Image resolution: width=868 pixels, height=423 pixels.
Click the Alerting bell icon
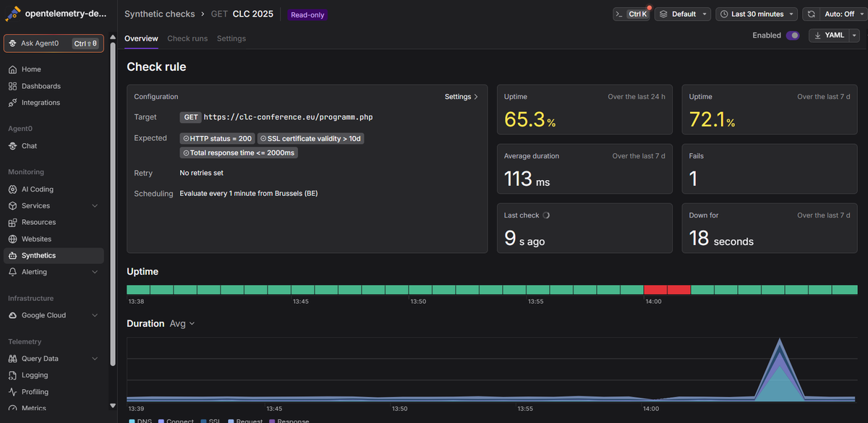(x=13, y=273)
